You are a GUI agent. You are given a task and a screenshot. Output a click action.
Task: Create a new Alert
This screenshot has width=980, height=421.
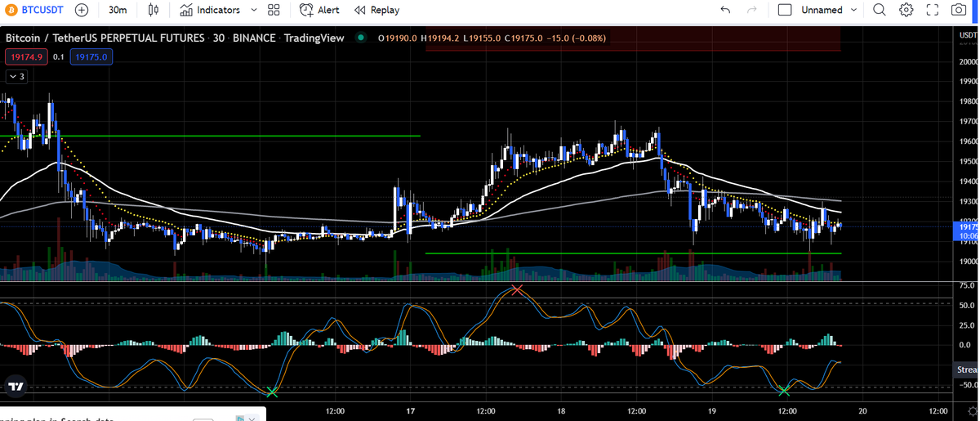pos(319,10)
